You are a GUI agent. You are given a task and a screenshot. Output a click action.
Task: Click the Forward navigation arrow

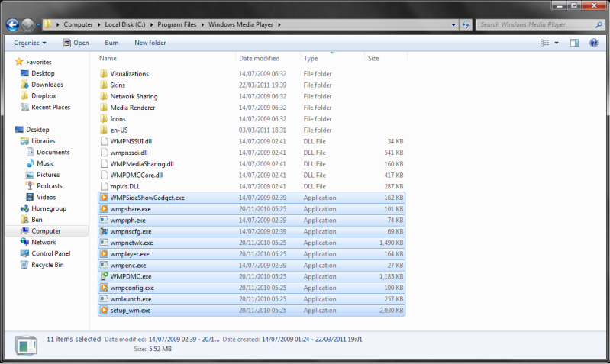(27, 25)
